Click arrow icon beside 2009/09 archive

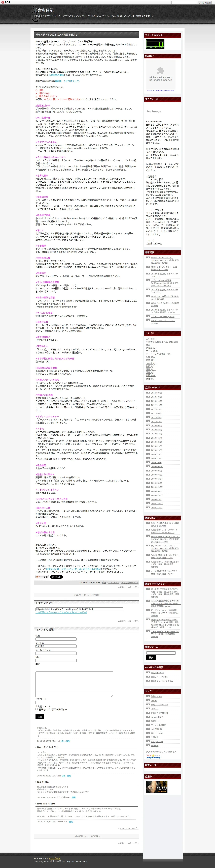148,466
